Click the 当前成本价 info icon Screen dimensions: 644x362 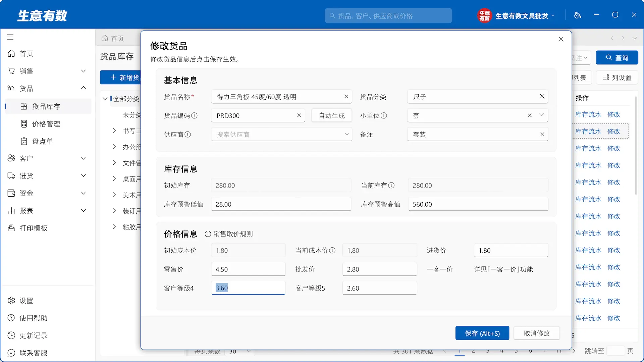pos(332,250)
